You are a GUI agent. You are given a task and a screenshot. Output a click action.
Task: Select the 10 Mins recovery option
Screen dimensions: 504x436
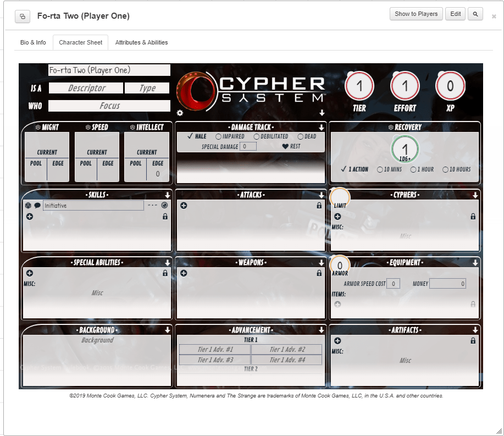pyautogui.click(x=380, y=170)
